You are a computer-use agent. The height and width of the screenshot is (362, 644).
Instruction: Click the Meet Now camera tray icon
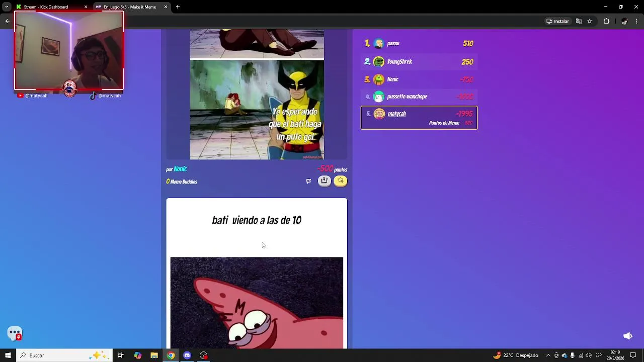556,355
